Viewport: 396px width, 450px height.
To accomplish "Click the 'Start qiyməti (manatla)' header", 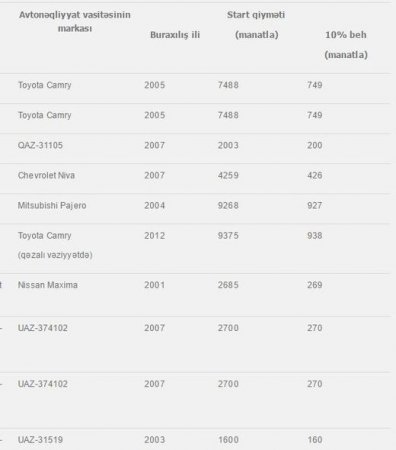I will click(256, 25).
